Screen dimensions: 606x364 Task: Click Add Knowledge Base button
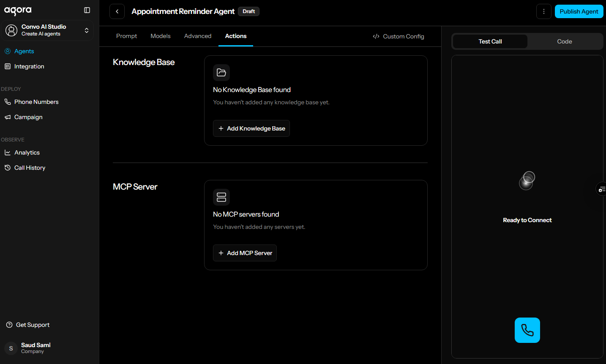pyautogui.click(x=251, y=128)
